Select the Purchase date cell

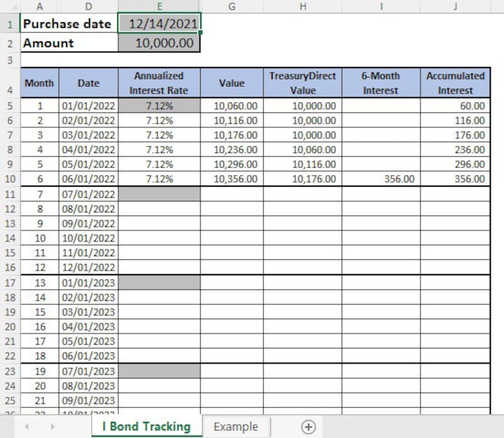point(69,24)
